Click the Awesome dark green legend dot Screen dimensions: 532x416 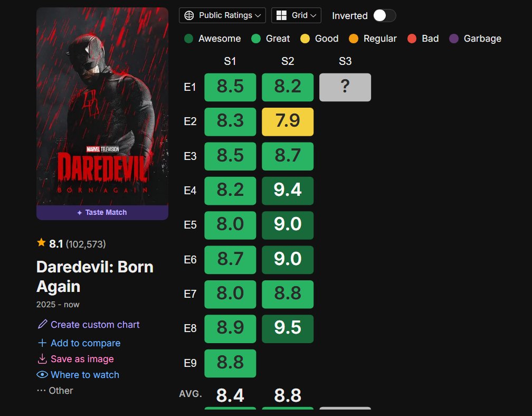[x=188, y=39]
